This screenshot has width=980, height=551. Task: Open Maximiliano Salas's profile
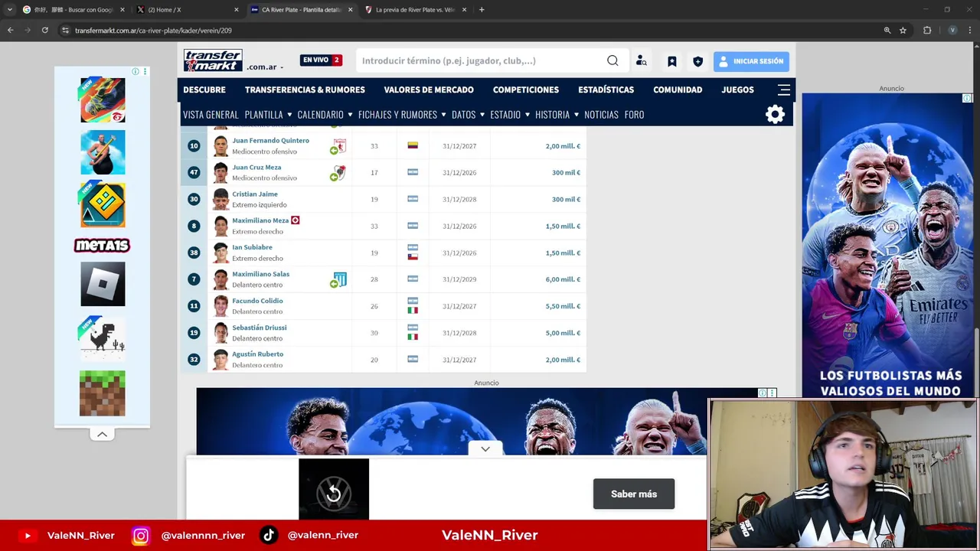click(x=260, y=274)
